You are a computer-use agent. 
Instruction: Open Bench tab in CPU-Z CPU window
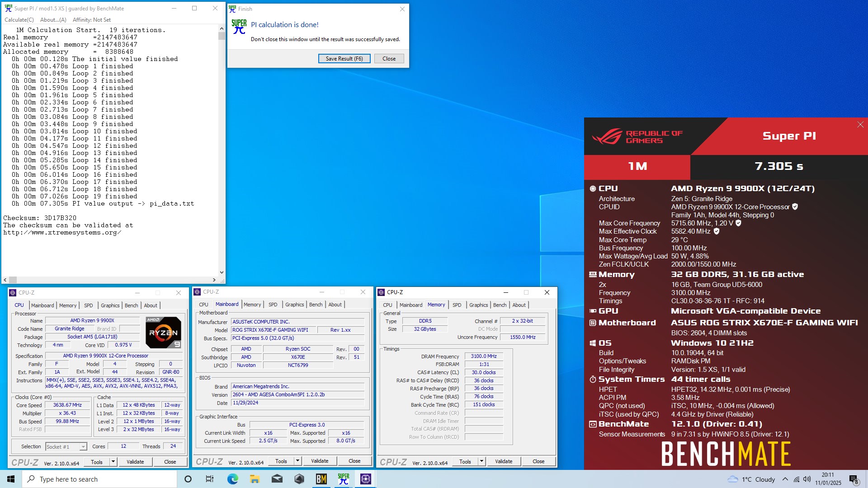click(x=132, y=305)
